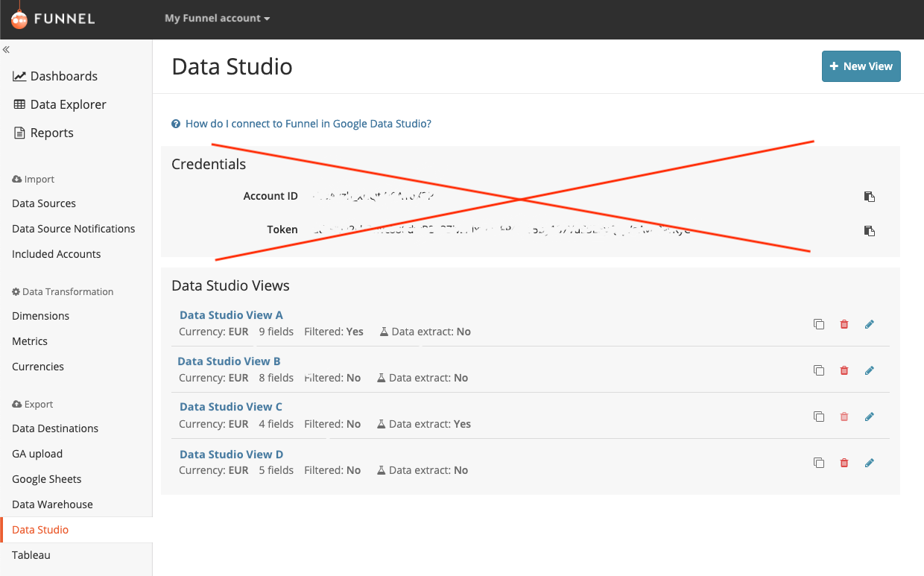This screenshot has height=576, width=924.
Task: Delete Data Studio View B
Action: (844, 370)
